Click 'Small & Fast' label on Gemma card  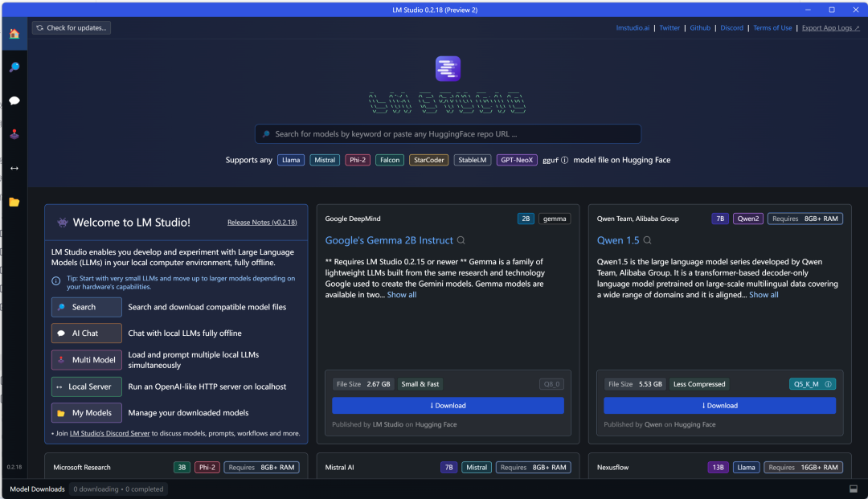coord(420,384)
